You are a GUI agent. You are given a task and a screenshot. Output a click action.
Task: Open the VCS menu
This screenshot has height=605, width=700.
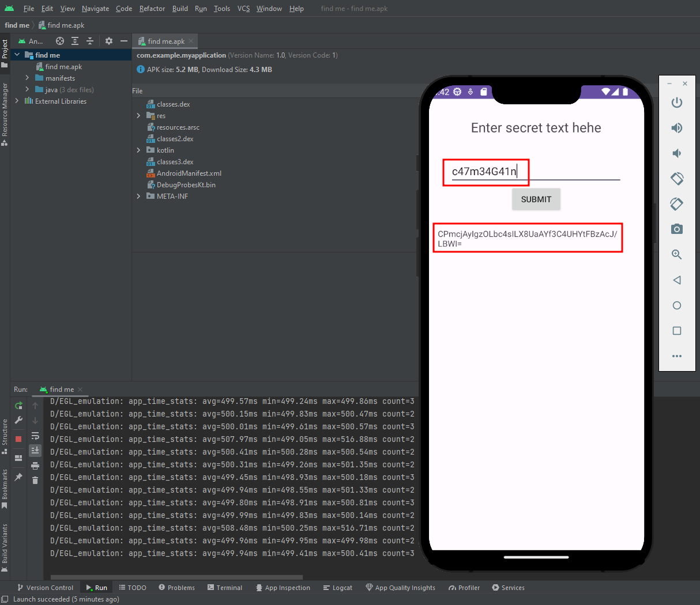pos(244,9)
